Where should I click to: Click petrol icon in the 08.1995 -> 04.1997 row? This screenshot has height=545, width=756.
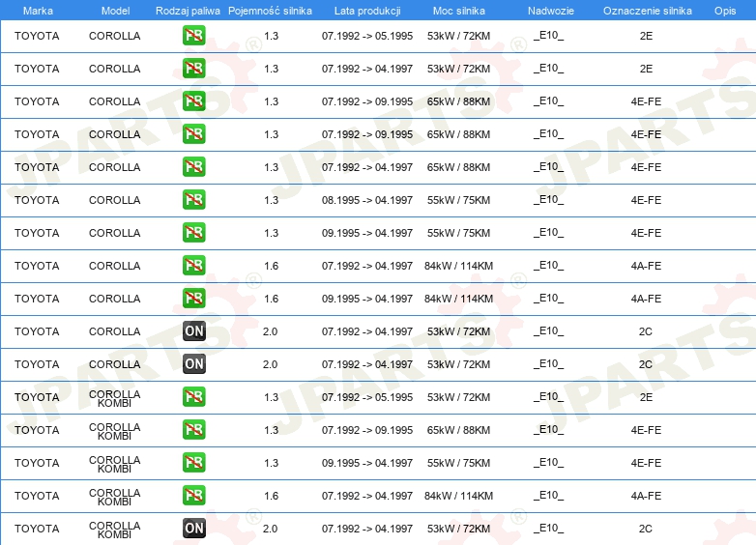[193, 200]
